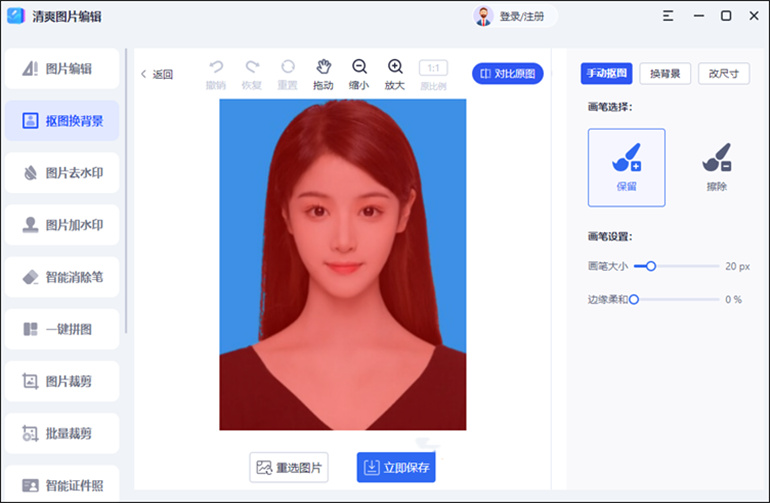Open 图片去水印 in sidebar
This screenshot has width=770, height=503.
click(62, 172)
